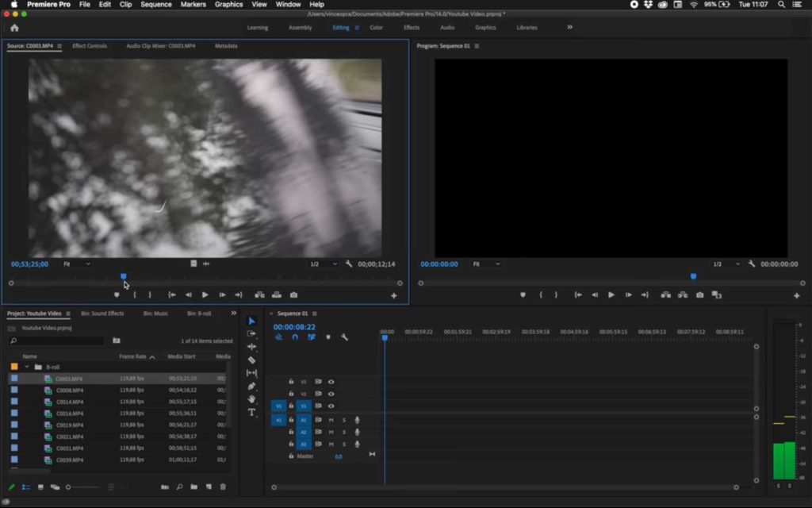
Task: Step forward one frame in Source monitor
Action: pyautogui.click(x=222, y=295)
